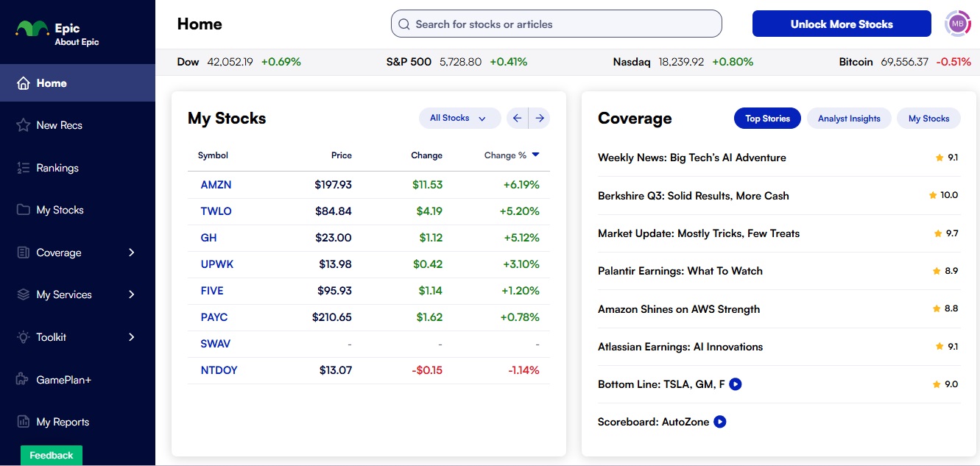
Task: Open the All Stocks filter dropdown
Action: [x=459, y=118]
